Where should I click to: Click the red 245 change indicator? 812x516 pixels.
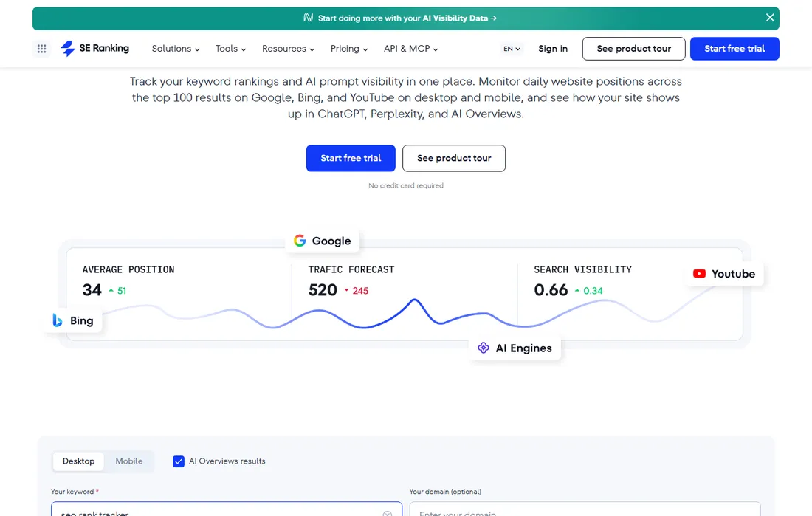pyautogui.click(x=357, y=291)
